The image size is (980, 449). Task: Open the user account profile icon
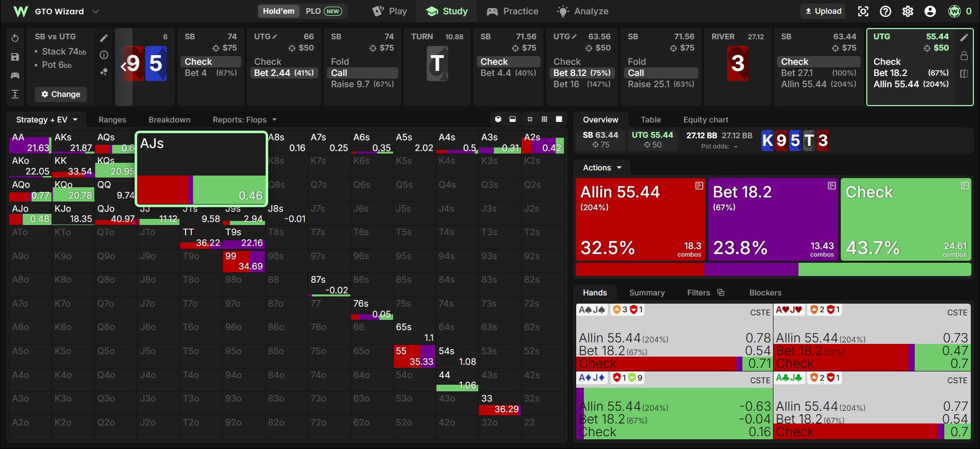point(931,11)
